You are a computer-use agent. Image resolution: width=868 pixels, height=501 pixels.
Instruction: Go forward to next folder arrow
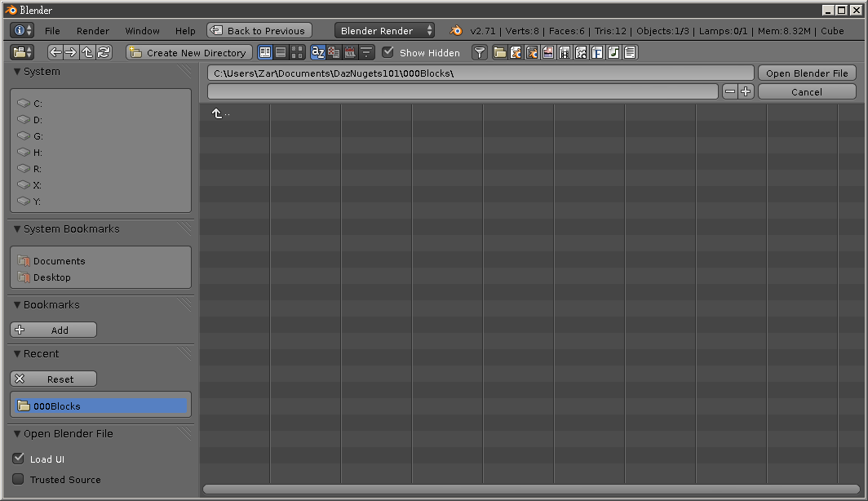click(x=71, y=52)
